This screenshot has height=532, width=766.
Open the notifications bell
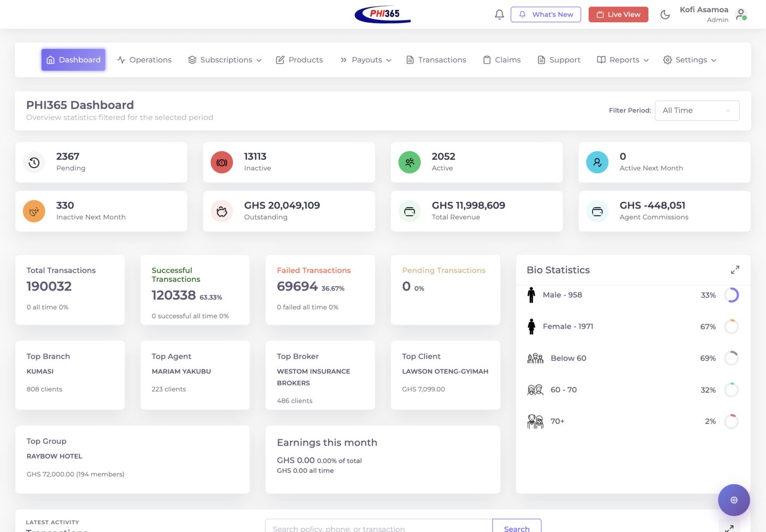pos(499,14)
